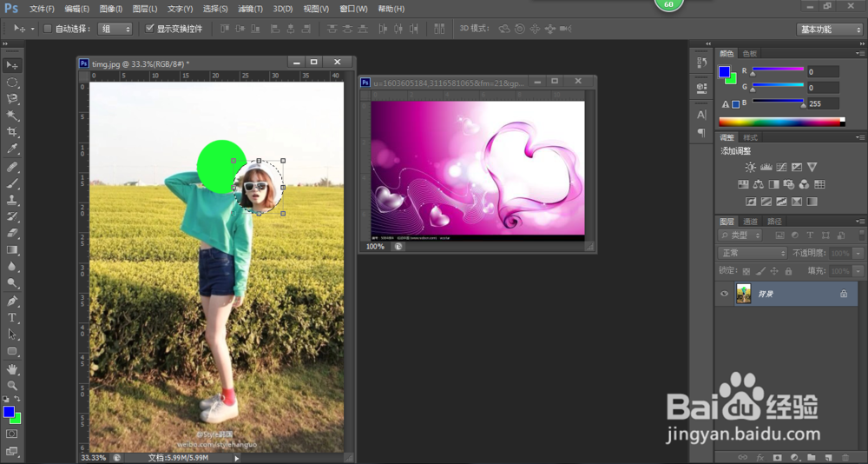
Task: Open the 不透明度 opacity dropdown arrow
Action: (858, 254)
